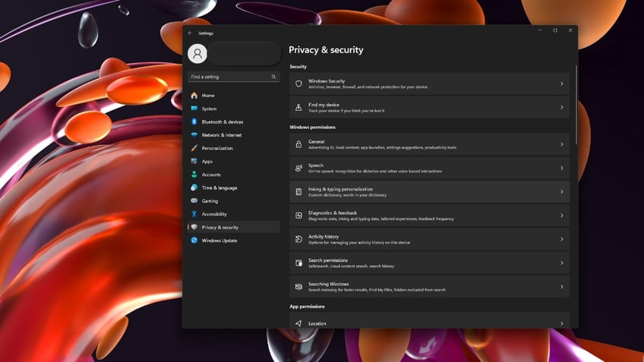Click the Diagnostics & feedback title text
Viewport: 644px width, 362px height.
[x=333, y=212]
